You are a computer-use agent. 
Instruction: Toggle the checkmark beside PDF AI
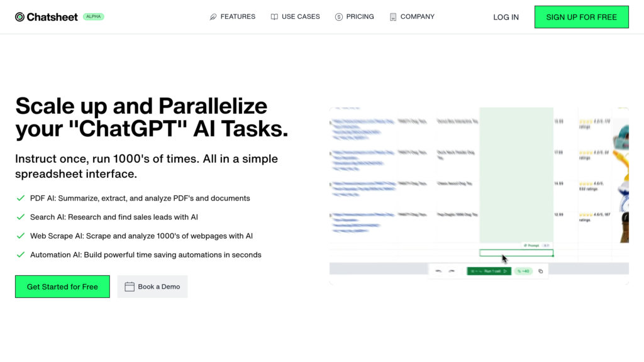pos(20,197)
